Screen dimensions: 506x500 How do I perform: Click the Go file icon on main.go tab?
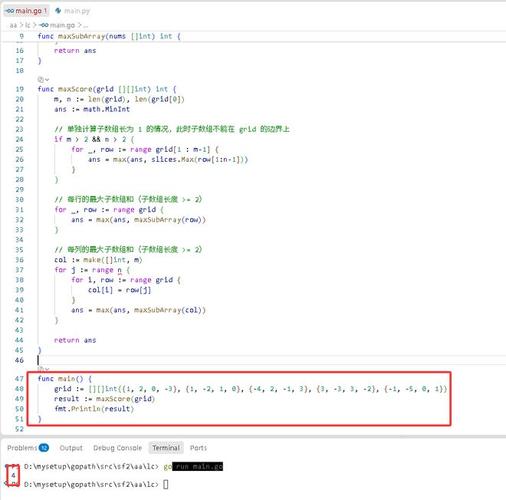tap(9, 11)
